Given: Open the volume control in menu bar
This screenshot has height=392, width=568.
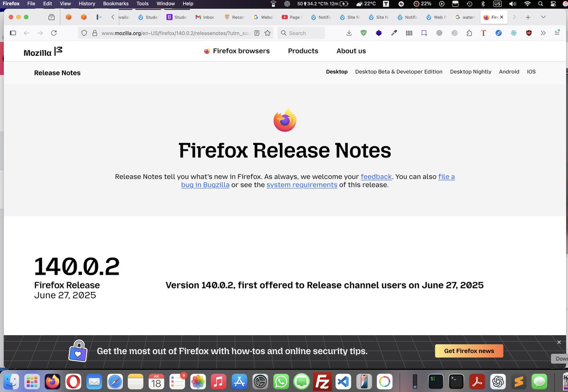Looking at the screenshot, I should tap(512, 3).
